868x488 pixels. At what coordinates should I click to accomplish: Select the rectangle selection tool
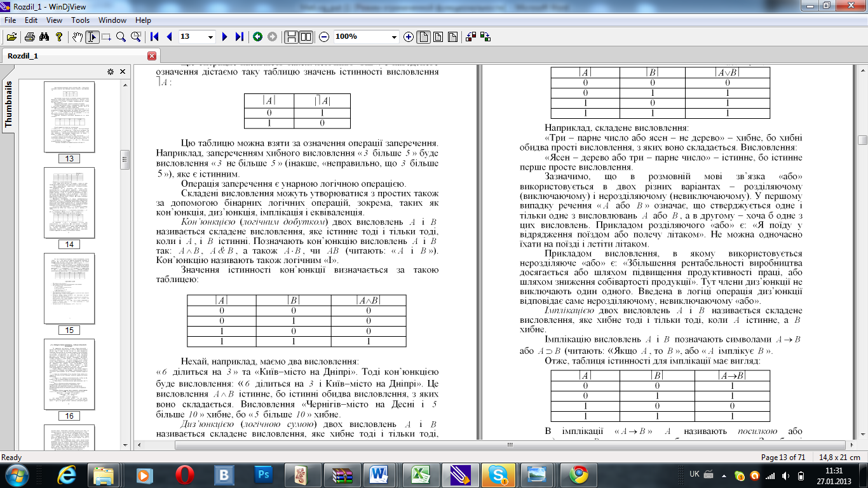pyautogui.click(x=106, y=37)
